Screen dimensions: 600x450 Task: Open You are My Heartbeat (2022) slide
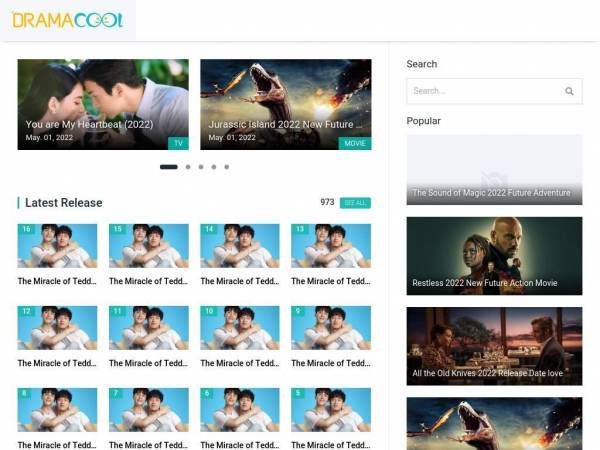point(103,104)
